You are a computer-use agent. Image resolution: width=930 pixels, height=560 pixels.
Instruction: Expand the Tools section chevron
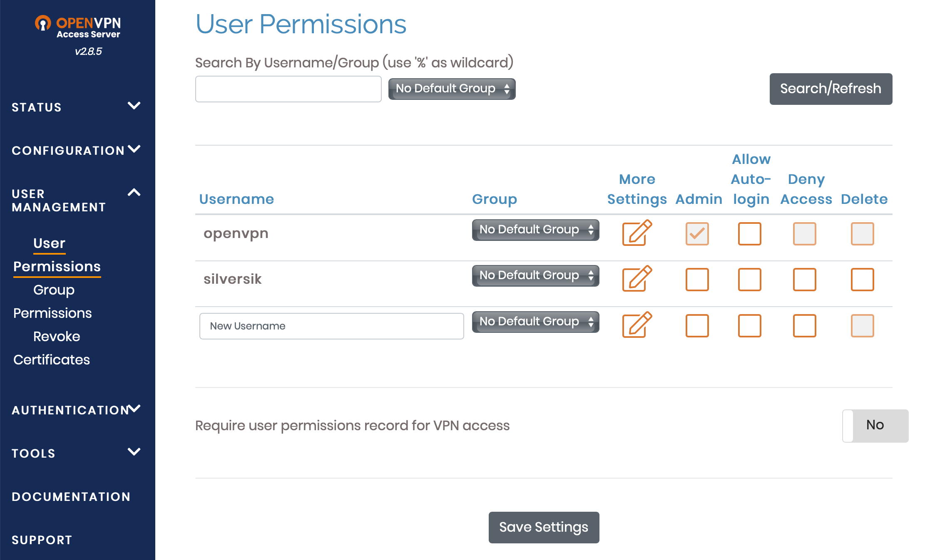(134, 452)
